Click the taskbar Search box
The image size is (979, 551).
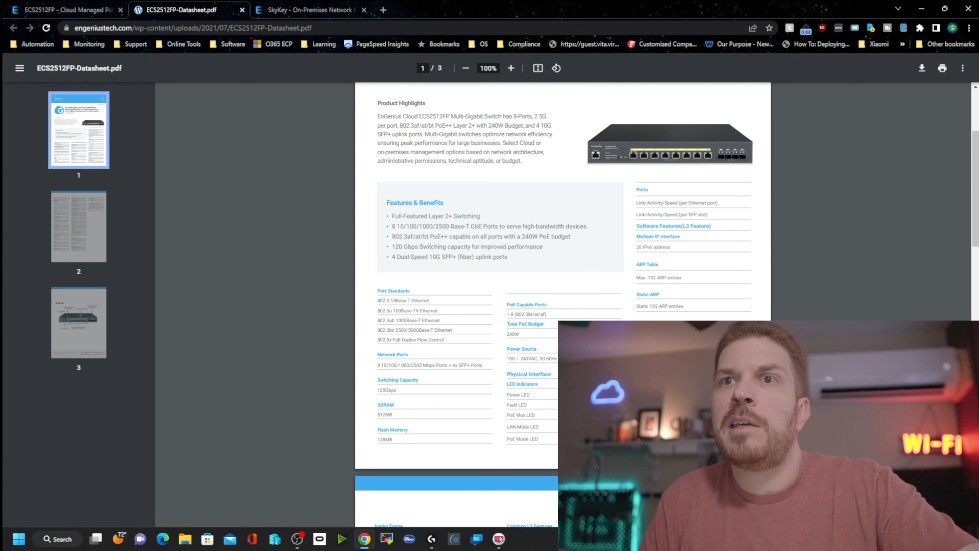tap(57, 539)
